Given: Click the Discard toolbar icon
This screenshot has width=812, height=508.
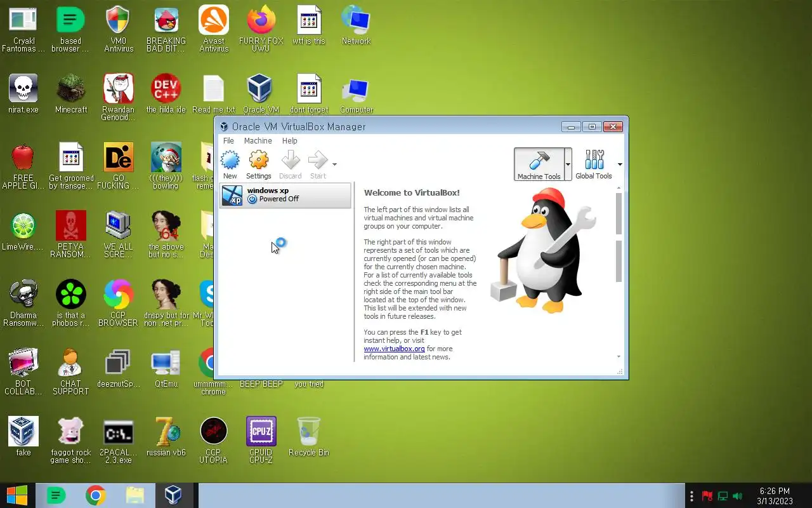Looking at the screenshot, I should 290,160.
